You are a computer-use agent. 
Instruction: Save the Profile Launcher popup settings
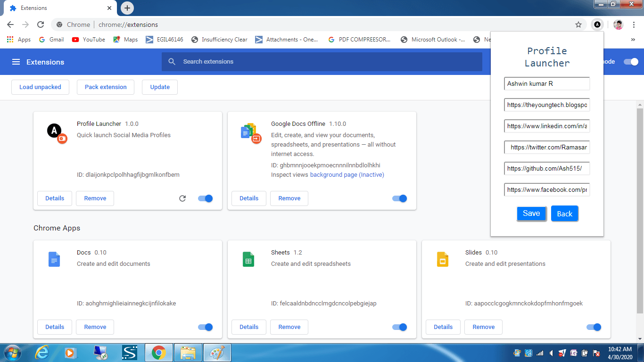[x=531, y=214]
